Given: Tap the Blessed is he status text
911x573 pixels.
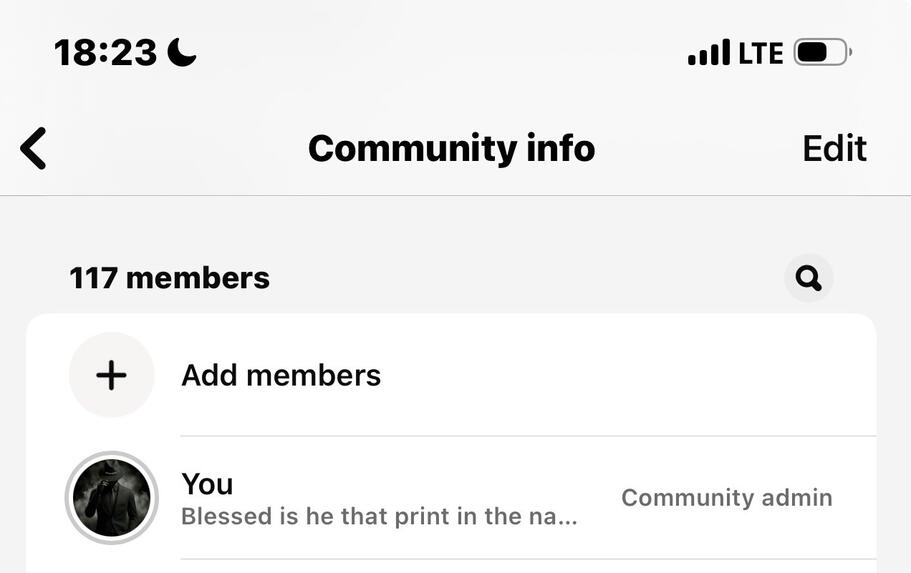Looking at the screenshot, I should point(379,516).
